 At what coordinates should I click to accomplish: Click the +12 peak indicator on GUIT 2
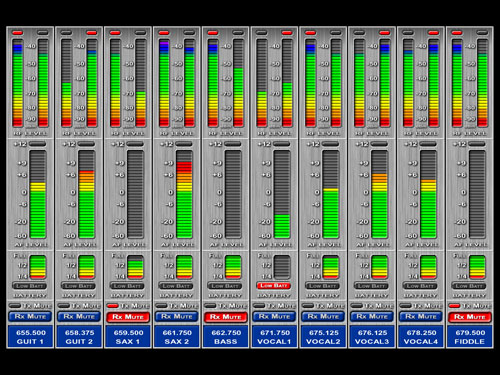86,144
